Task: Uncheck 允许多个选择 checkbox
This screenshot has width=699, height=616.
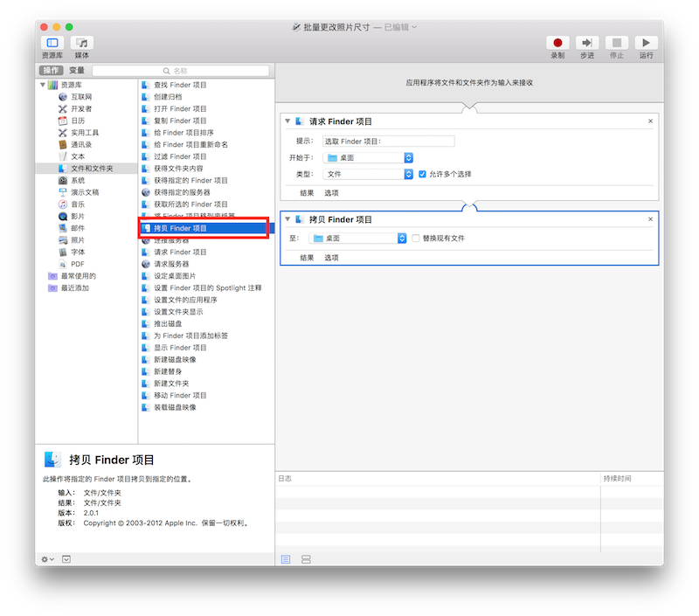Action: [x=422, y=174]
